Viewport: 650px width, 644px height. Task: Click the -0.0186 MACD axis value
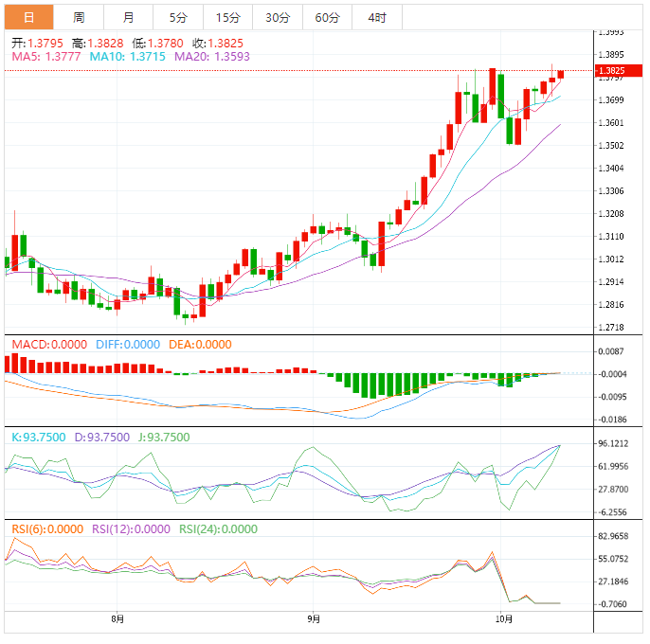tap(612, 420)
